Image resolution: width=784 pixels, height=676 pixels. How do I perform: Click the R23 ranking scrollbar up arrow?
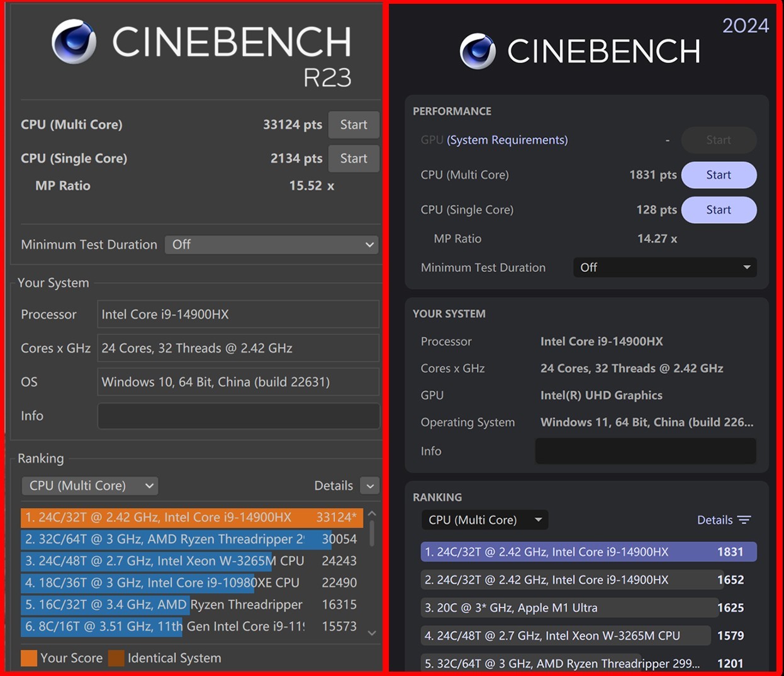coord(372,514)
